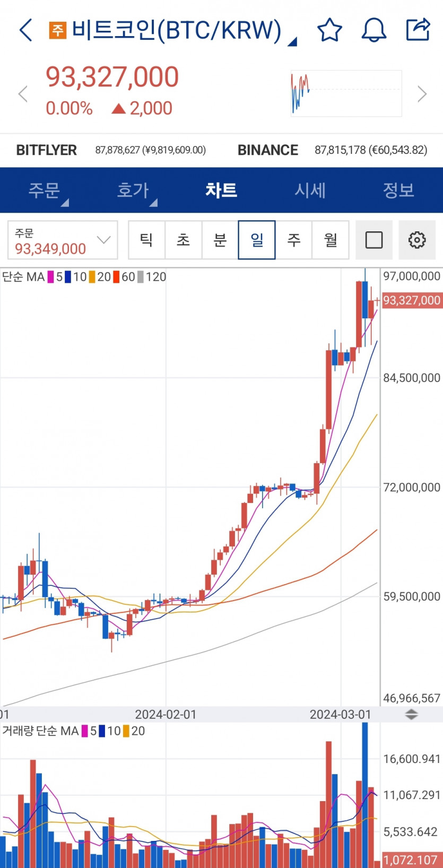
Task: Open the 정보 tab
Action: [x=398, y=190]
